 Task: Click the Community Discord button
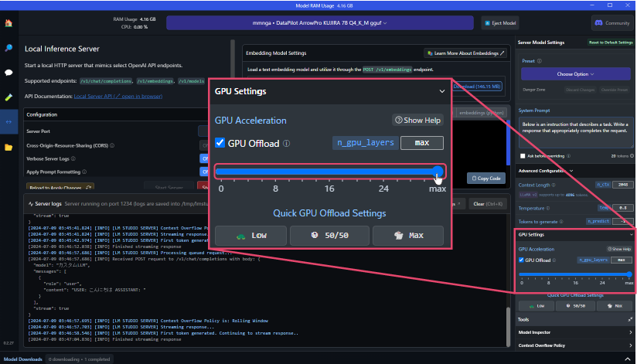click(611, 23)
